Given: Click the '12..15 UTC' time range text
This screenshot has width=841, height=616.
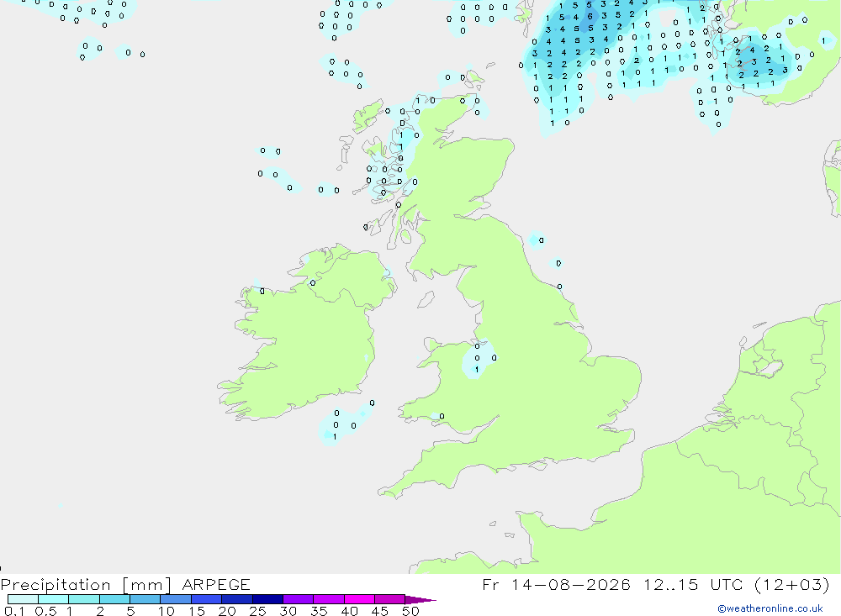Looking at the screenshot, I should (x=694, y=584).
